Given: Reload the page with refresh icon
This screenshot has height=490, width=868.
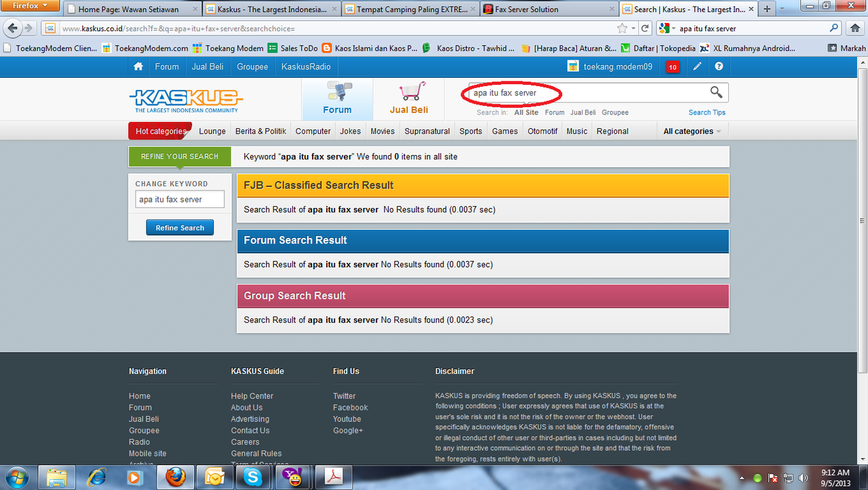Looking at the screenshot, I should [x=646, y=28].
